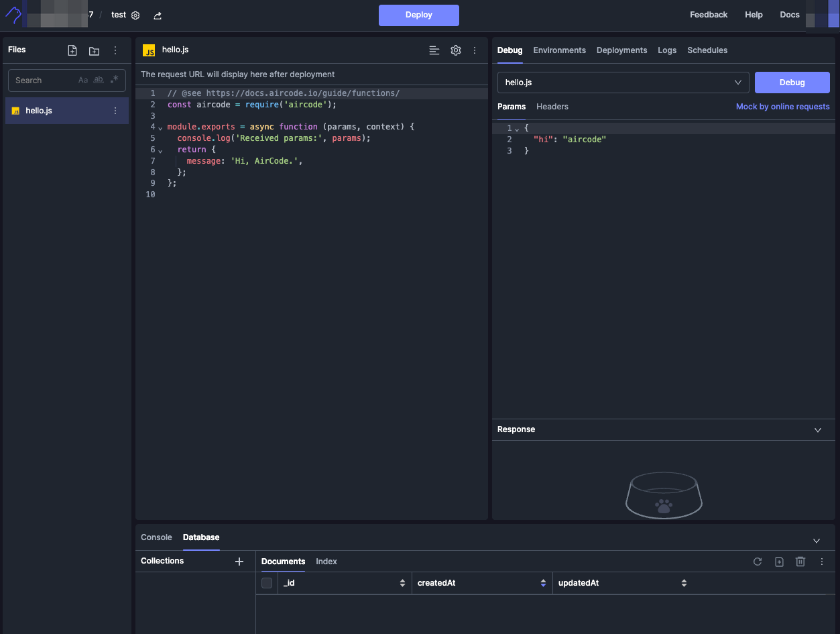Toggle regex option in file search
This screenshot has width=840, height=634.
[x=114, y=80]
